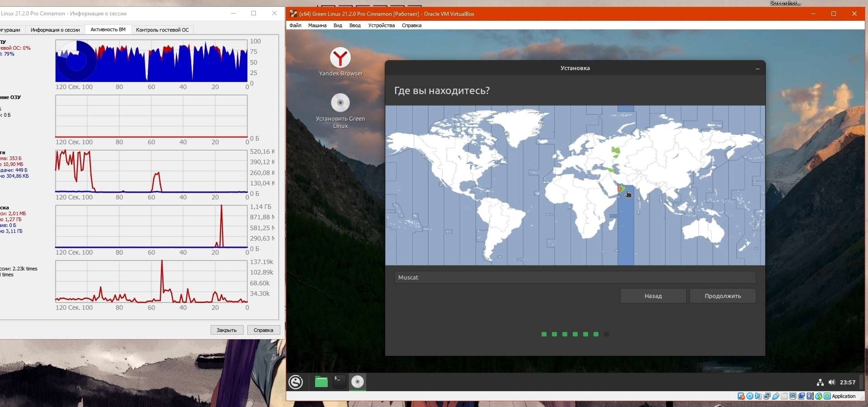The height and width of the screenshot is (407, 868).
Task: Click the Справка button in session information window
Action: (x=264, y=330)
